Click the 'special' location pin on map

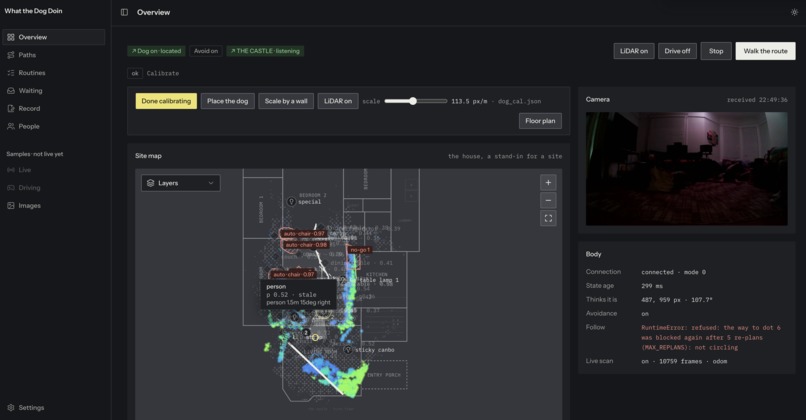point(291,202)
